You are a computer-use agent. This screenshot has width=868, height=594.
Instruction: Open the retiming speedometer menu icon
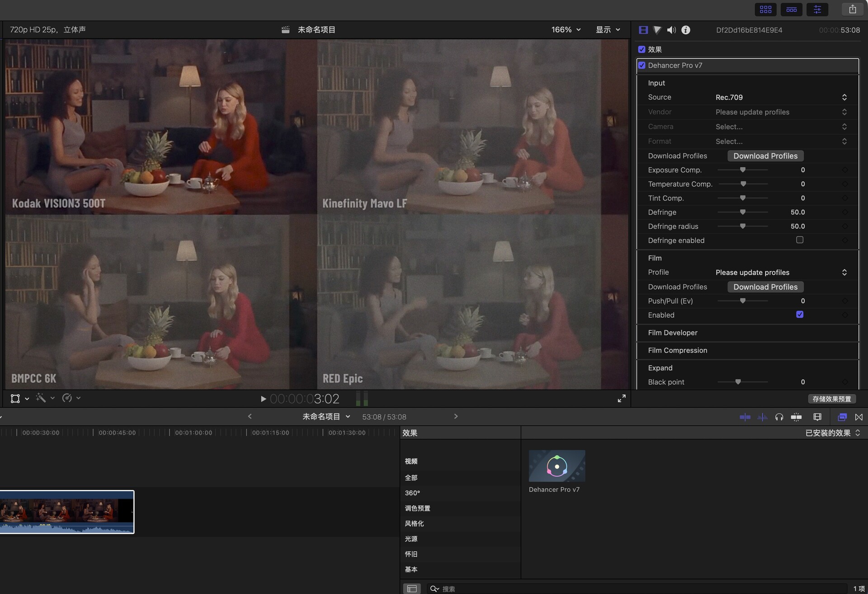[67, 398]
